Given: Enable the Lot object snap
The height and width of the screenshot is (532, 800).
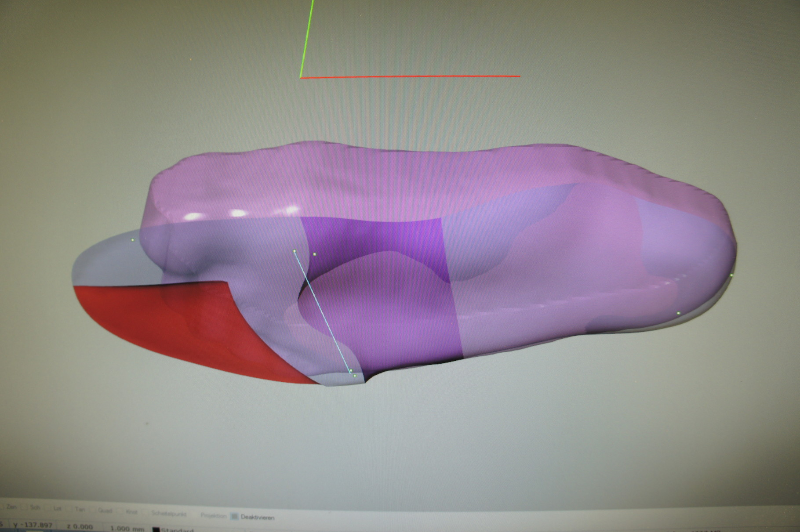Looking at the screenshot, I should click(x=54, y=509).
